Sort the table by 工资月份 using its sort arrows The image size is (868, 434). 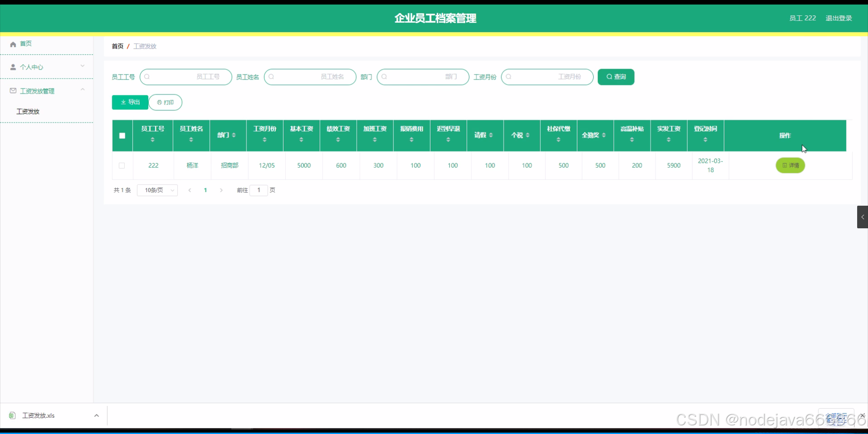(x=264, y=140)
